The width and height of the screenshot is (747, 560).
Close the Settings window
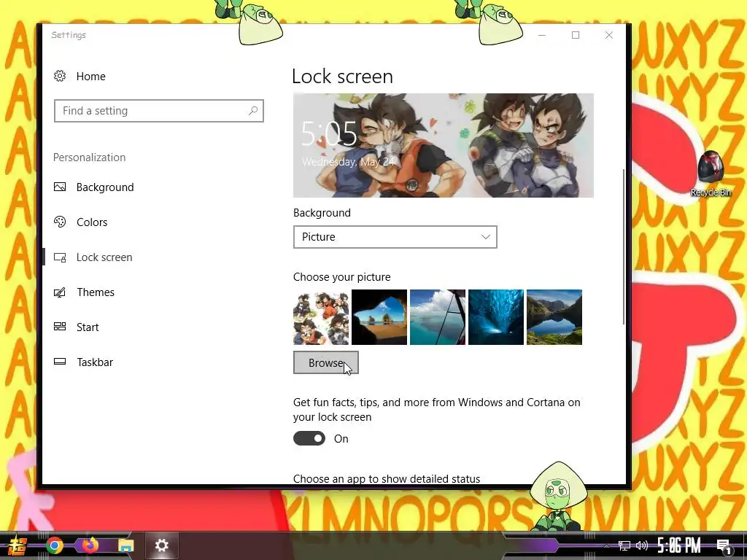tap(609, 35)
